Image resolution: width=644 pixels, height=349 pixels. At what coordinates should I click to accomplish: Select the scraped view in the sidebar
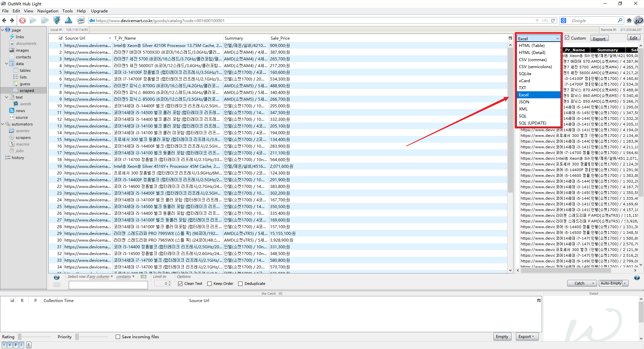pyautogui.click(x=26, y=91)
